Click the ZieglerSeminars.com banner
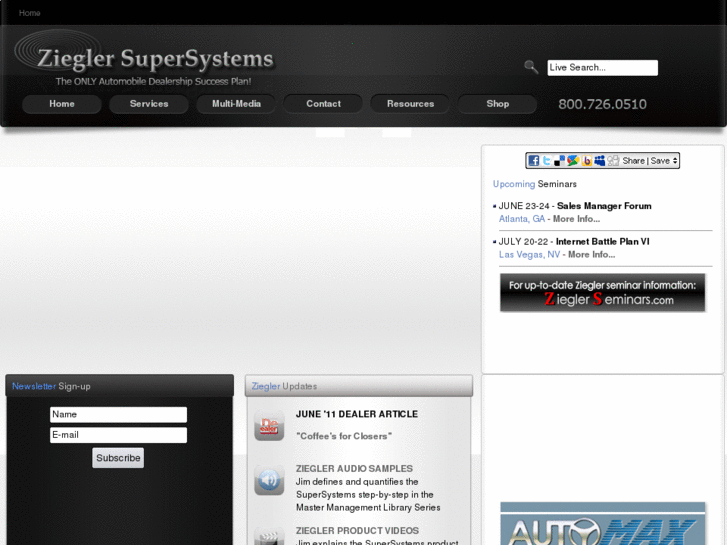Image resolution: width=727 pixels, height=545 pixels. [x=602, y=293]
